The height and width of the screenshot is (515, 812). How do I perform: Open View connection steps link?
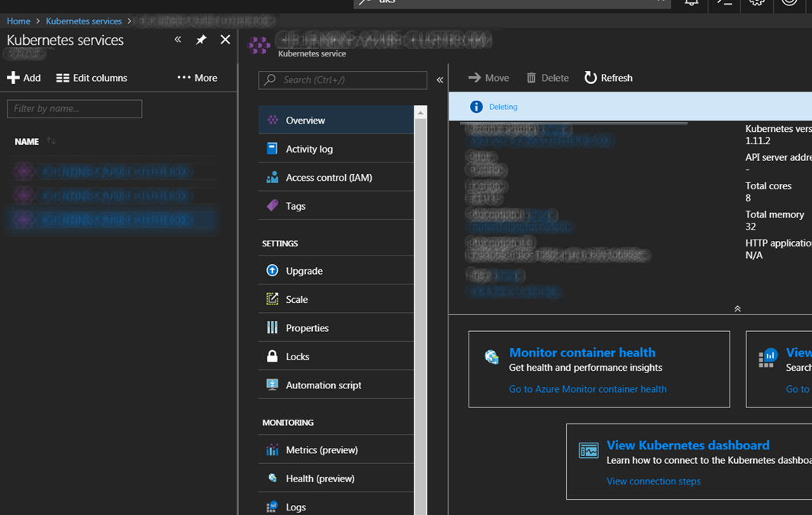653,481
